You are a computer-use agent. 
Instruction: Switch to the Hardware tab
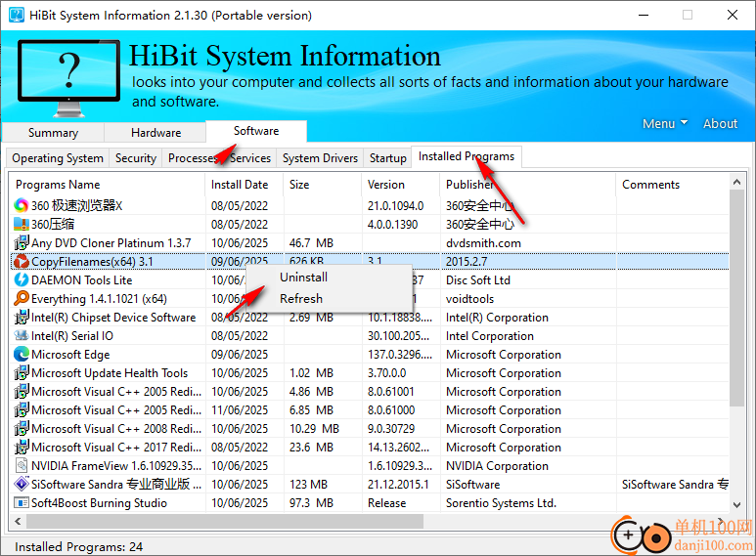coord(156,133)
